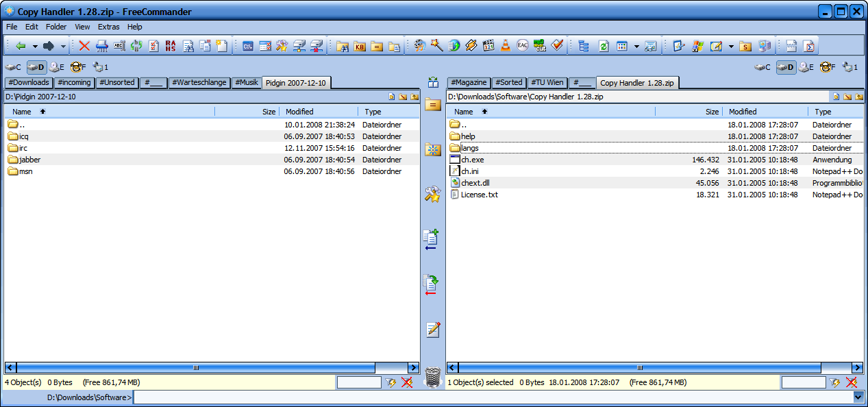The image size is (868, 407).
Task: Sort the right panel by Modified column
Action: pyautogui.click(x=765, y=111)
